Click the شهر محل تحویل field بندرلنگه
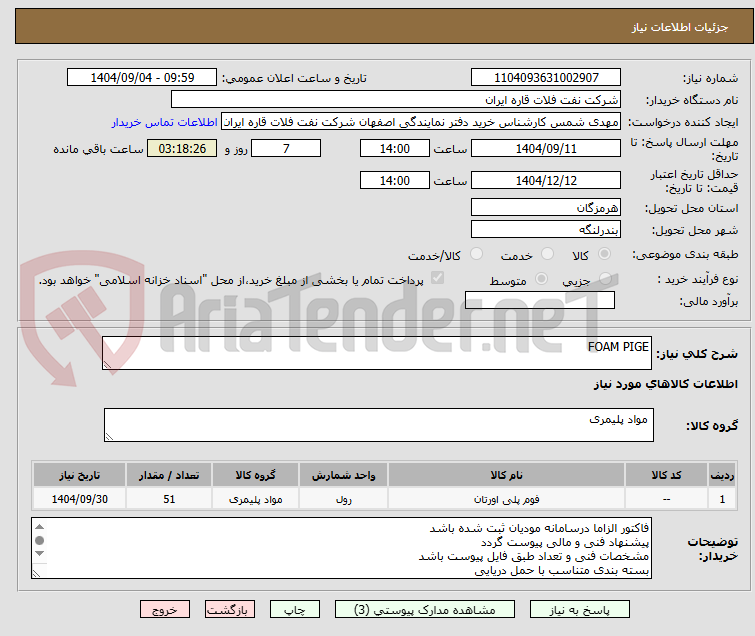Image resolution: width=755 pixels, height=636 pixels. coord(546,229)
